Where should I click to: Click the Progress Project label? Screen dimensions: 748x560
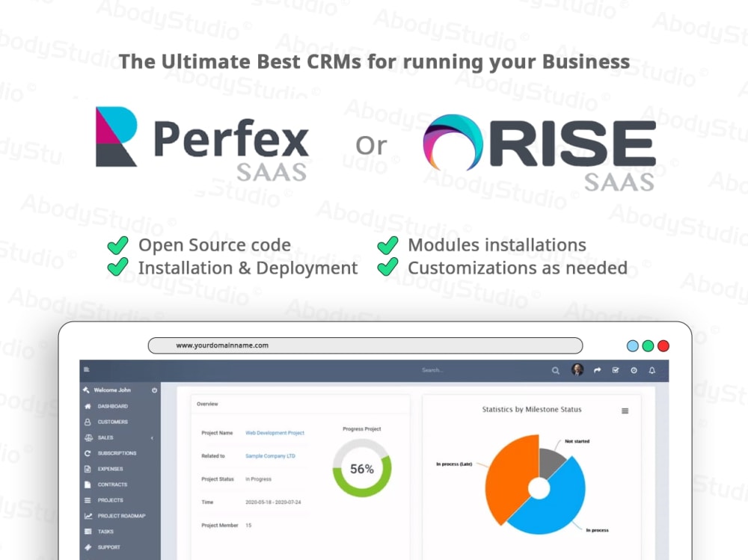361,429
